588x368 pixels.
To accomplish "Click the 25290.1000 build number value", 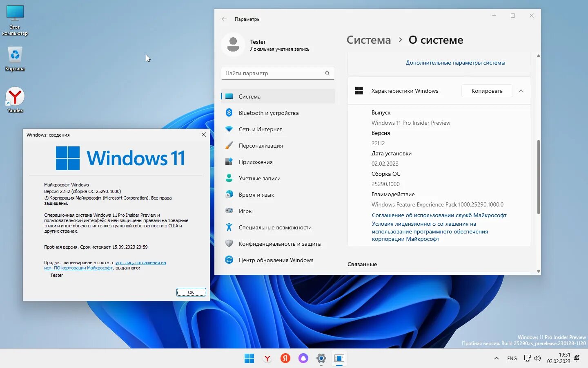I will coord(385,184).
